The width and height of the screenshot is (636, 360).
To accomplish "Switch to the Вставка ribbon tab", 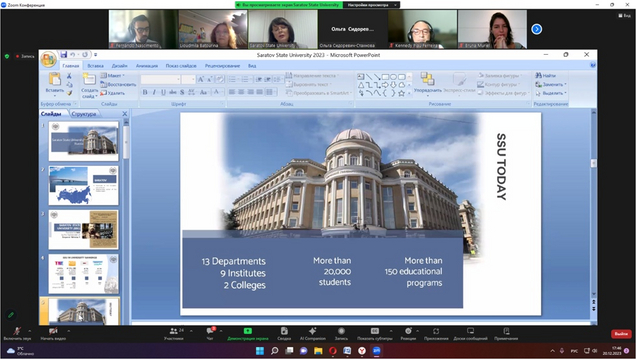I will click(x=95, y=66).
